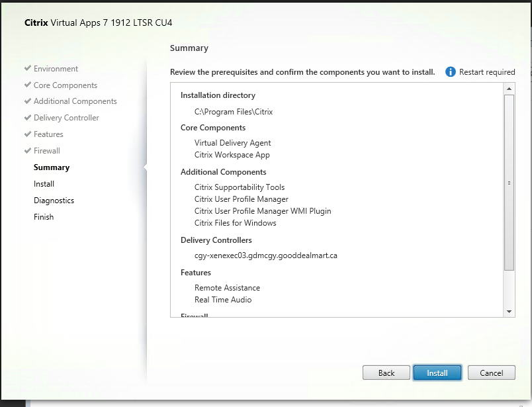Select the Install step in sidebar

pyautogui.click(x=44, y=184)
